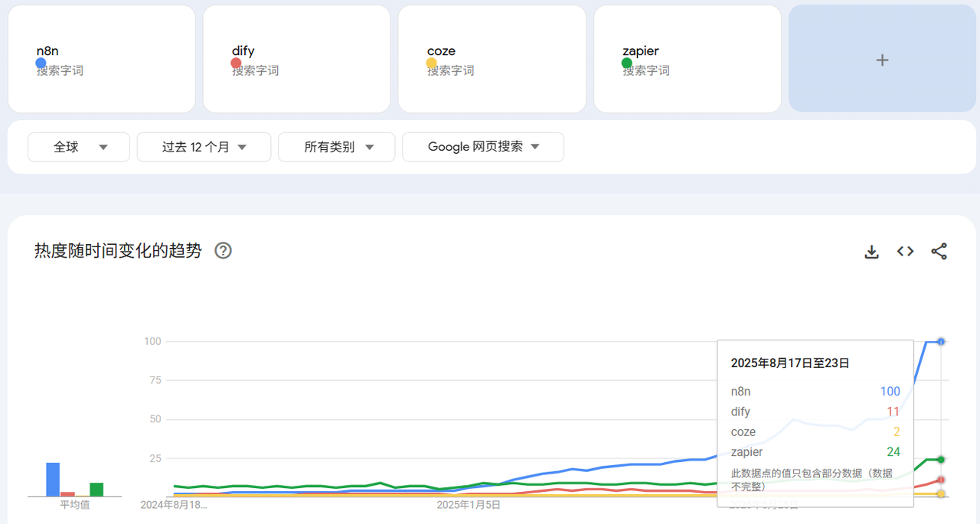This screenshot has height=524, width=980.
Task: Add a new comparison term
Action: coord(882,59)
